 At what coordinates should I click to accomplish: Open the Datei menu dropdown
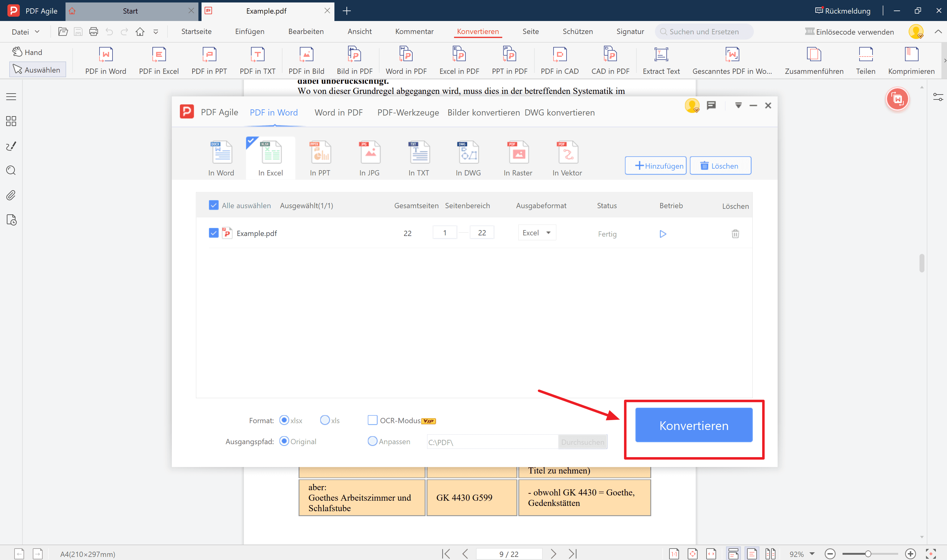[26, 32]
